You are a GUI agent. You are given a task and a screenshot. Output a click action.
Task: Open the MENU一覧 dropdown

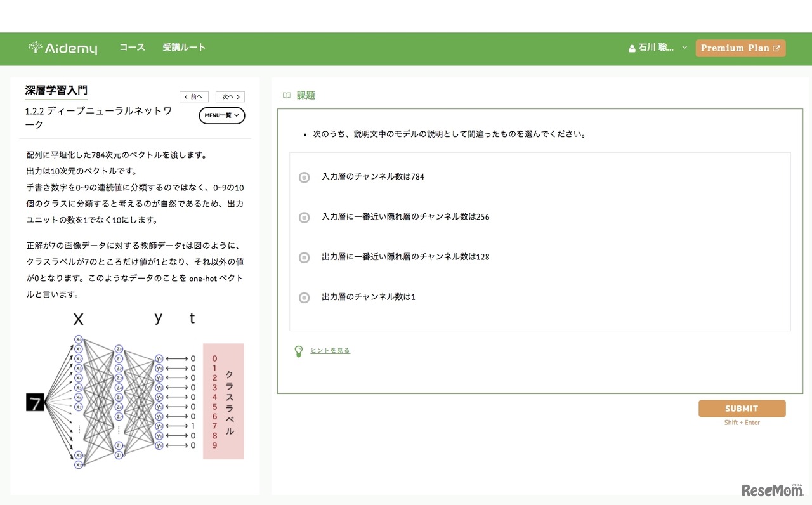[x=222, y=115]
